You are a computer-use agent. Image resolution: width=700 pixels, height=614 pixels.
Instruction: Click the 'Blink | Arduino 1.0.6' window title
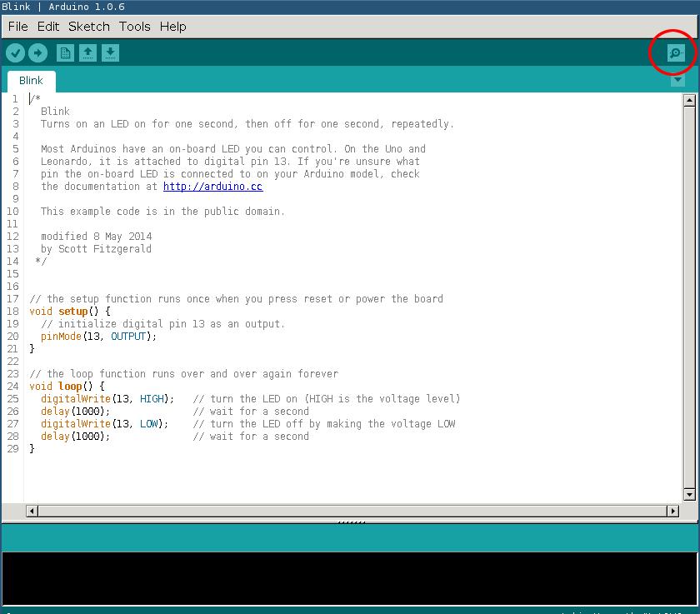pos(63,7)
